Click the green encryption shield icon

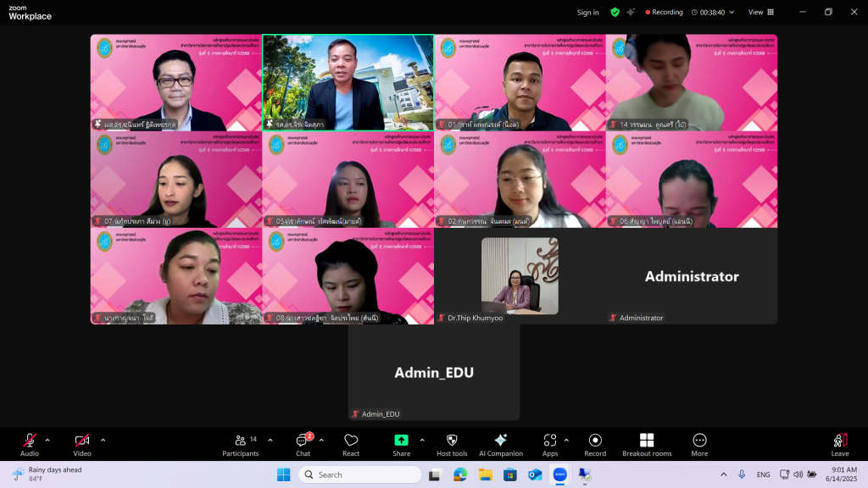click(x=615, y=13)
